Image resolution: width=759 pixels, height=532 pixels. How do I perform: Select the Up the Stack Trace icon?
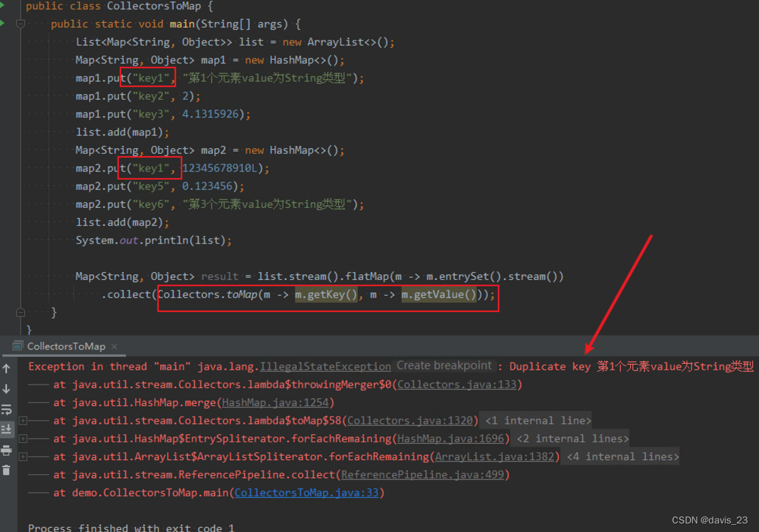6,368
